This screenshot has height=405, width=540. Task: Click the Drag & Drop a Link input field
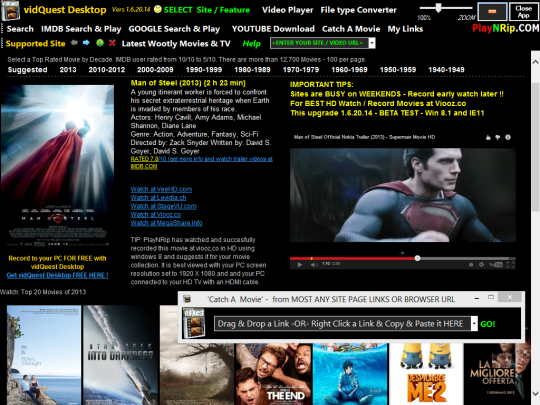point(342,324)
